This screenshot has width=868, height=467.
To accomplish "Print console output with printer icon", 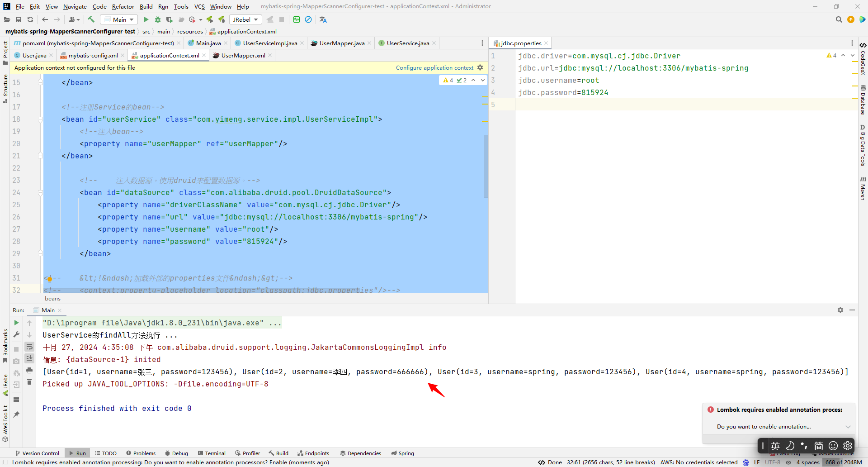I will click(x=29, y=370).
